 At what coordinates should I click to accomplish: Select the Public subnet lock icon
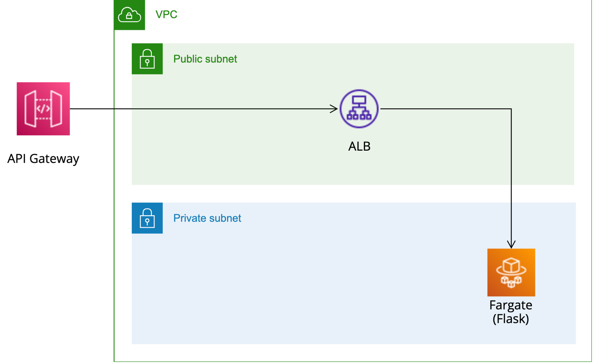coord(147,59)
